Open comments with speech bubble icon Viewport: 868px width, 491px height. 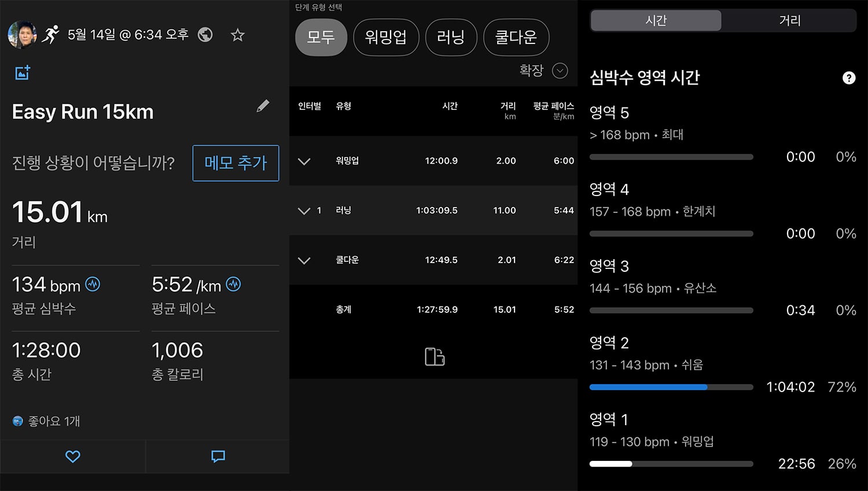point(218,456)
